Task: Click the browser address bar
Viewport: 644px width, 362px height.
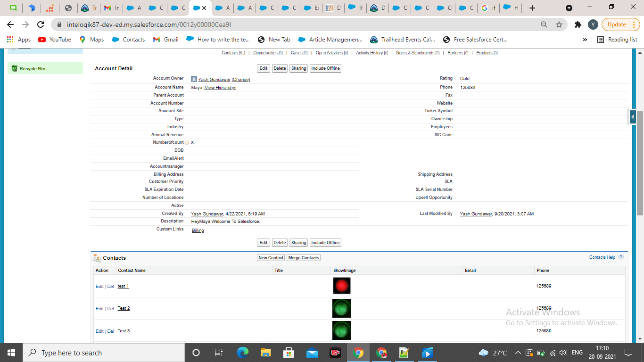Action: (x=302, y=25)
